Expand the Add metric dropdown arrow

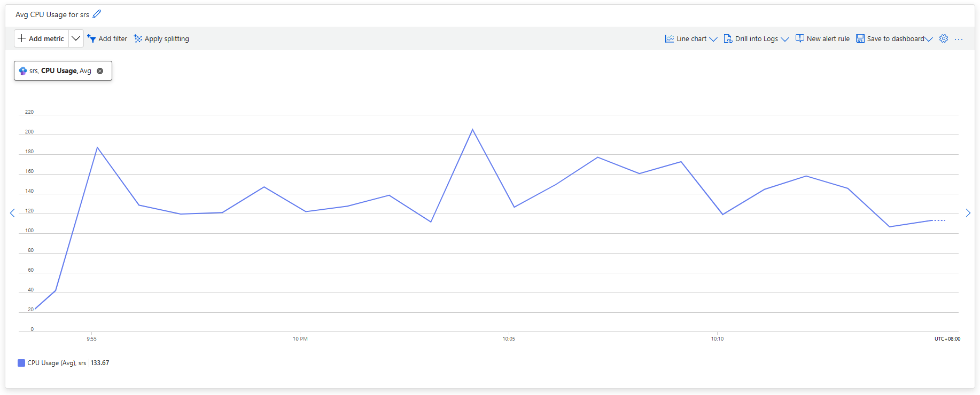point(76,38)
